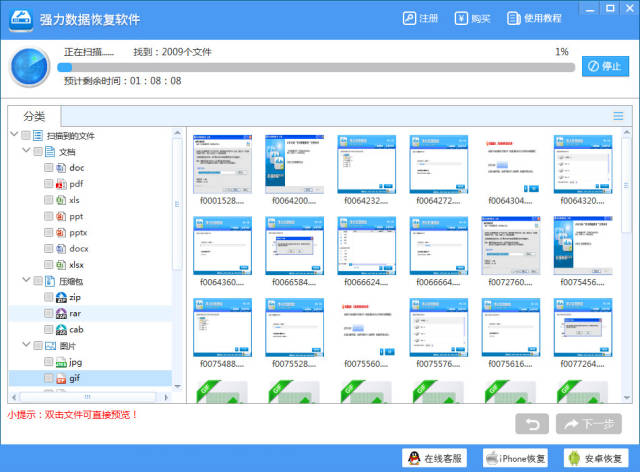
Task: Select the gif tree row label
Action: tap(74, 378)
